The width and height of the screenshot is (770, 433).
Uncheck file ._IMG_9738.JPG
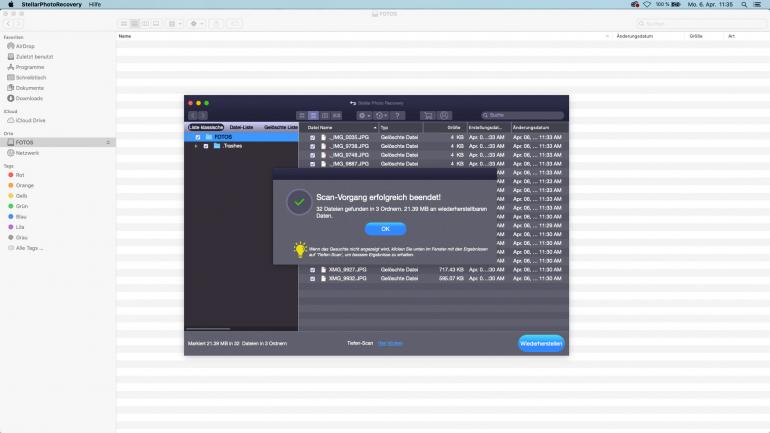click(312, 146)
